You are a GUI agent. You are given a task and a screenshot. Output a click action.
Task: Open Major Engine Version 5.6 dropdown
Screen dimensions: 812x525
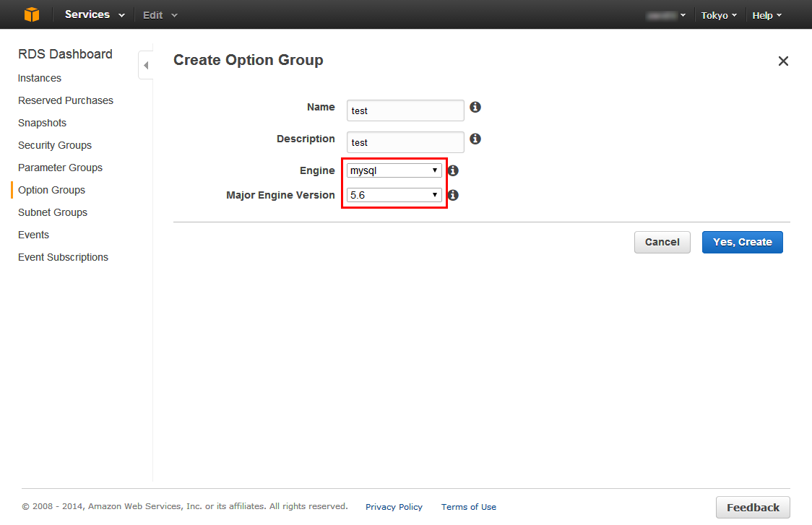click(394, 195)
